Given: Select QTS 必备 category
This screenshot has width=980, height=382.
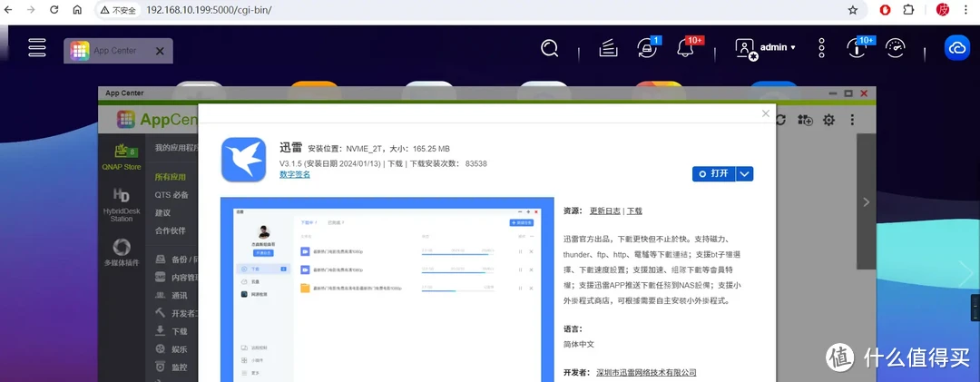Looking at the screenshot, I should tap(171, 195).
